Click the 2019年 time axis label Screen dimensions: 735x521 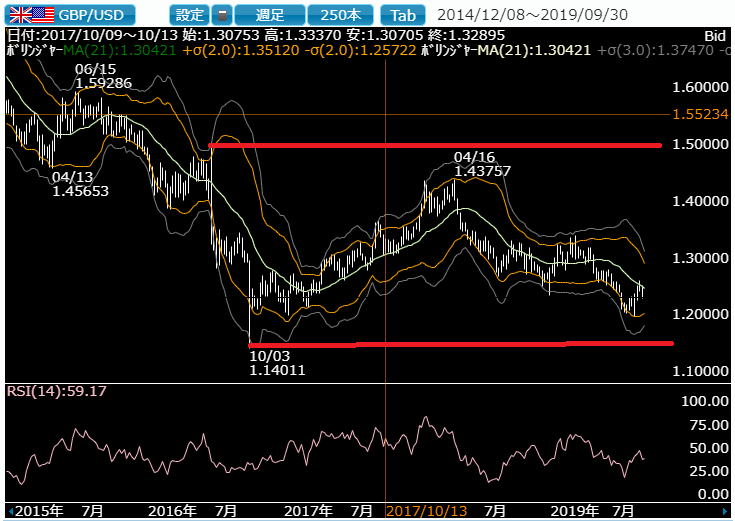(x=574, y=511)
